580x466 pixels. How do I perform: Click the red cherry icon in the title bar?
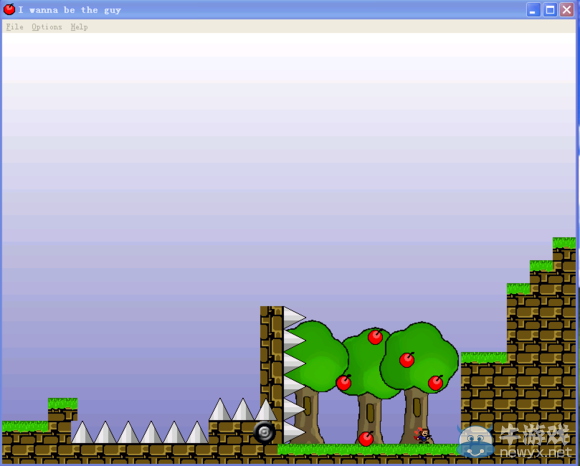pos(9,9)
